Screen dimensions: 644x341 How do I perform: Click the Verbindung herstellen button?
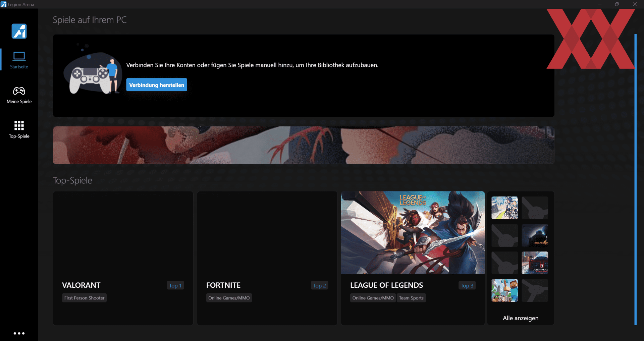(157, 85)
